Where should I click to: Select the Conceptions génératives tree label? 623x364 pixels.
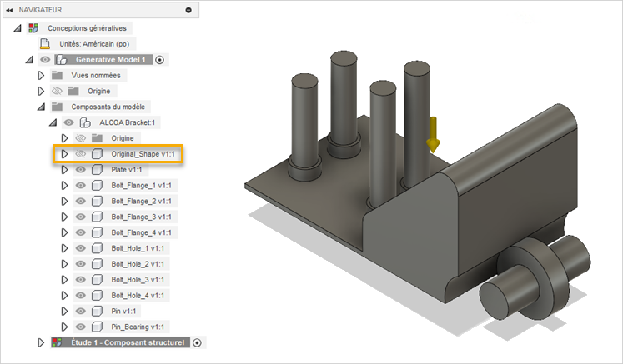point(87,28)
